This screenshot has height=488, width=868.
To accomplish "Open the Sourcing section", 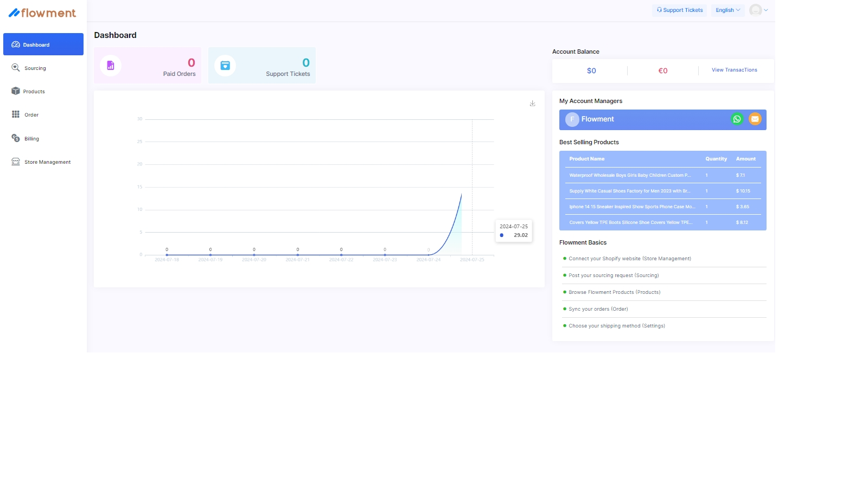I will (x=43, y=68).
